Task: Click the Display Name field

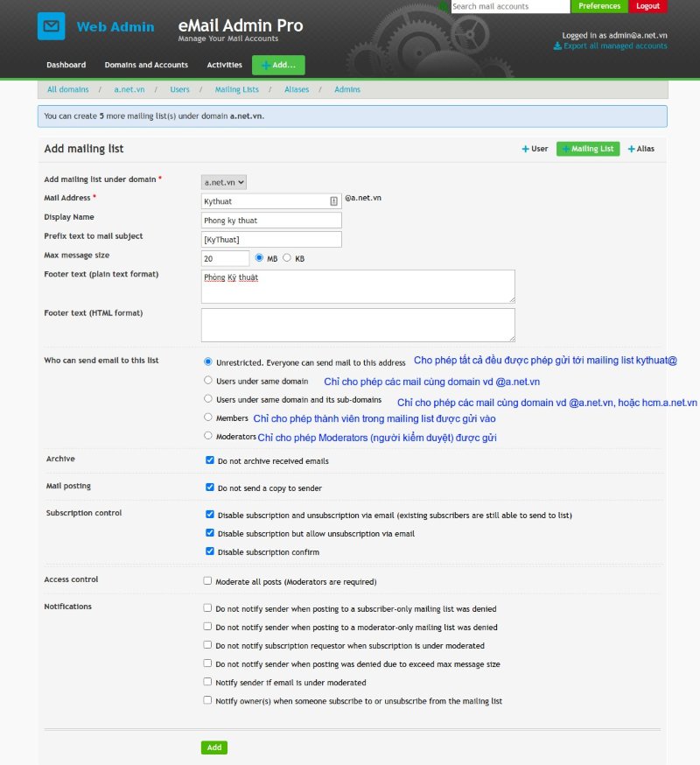Action: [x=271, y=220]
